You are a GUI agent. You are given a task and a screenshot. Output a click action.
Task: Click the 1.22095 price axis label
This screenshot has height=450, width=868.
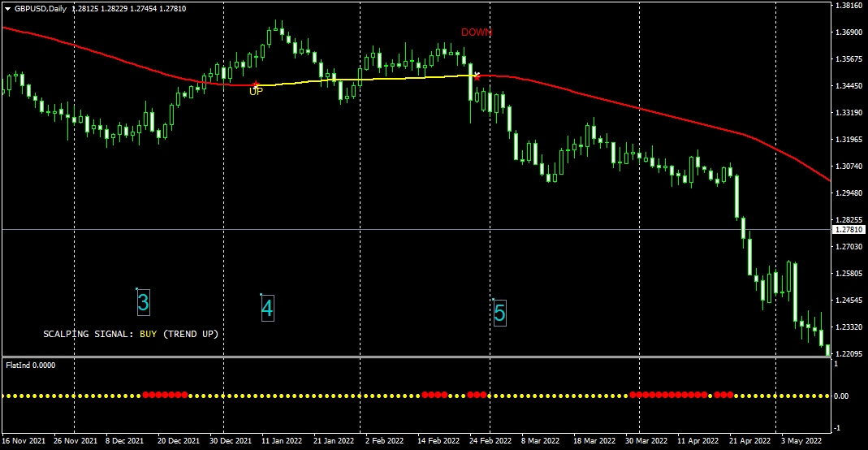[849, 353]
